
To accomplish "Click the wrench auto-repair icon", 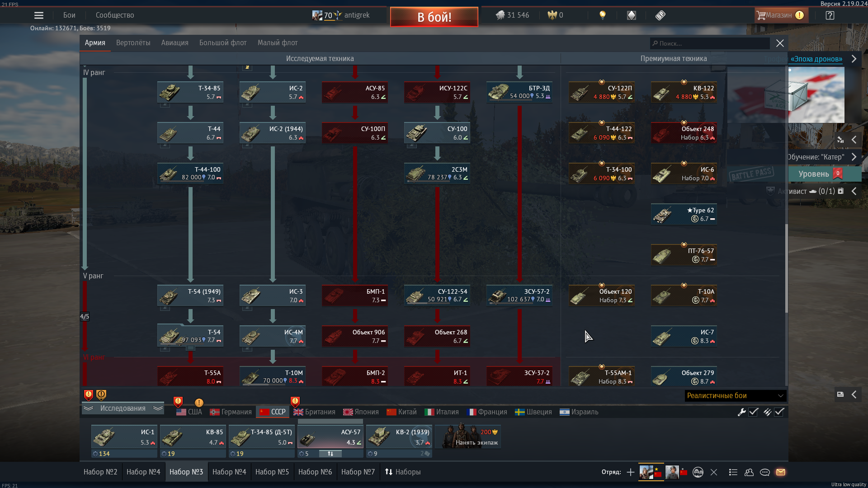I will [x=741, y=412].
